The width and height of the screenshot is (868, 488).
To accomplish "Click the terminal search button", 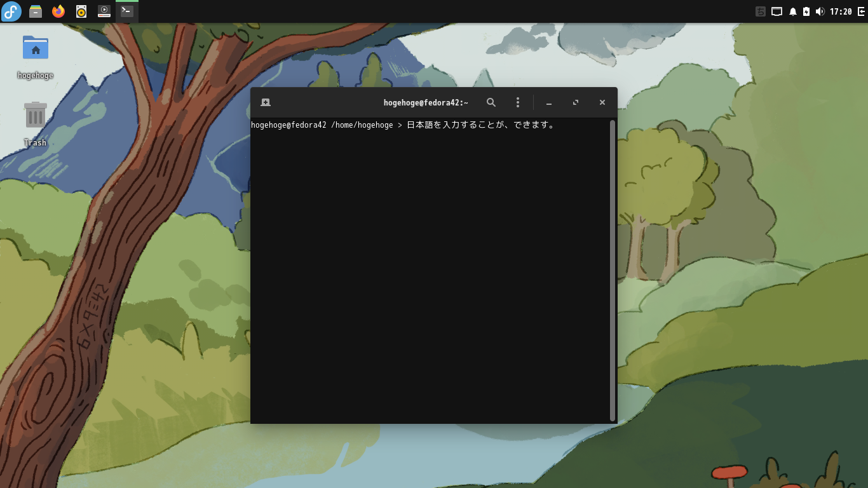I will click(491, 102).
